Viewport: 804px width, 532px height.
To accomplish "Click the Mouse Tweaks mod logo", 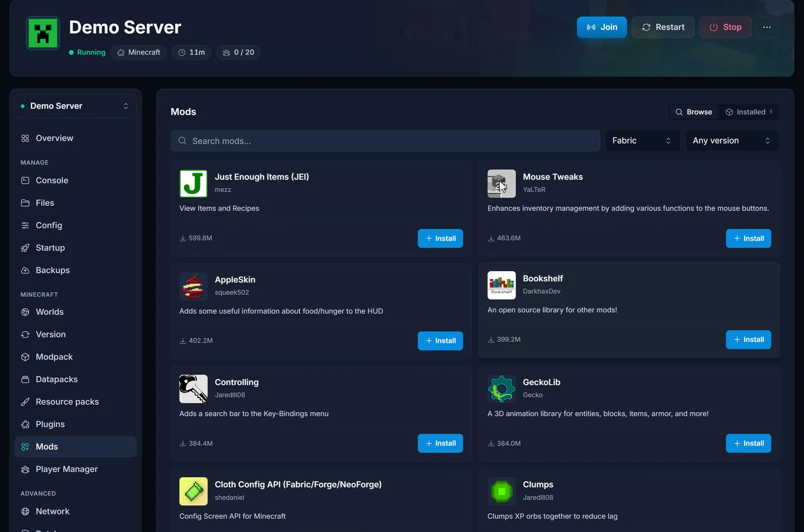I will click(501, 183).
